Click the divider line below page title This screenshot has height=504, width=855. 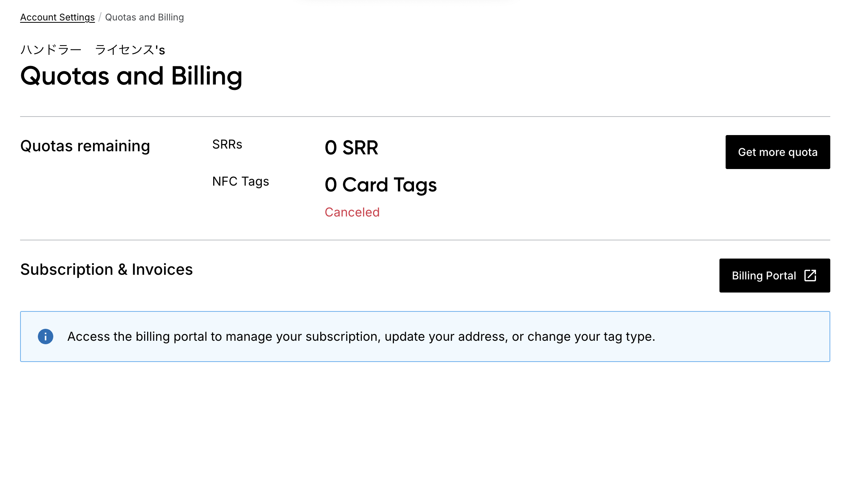tap(425, 117)
